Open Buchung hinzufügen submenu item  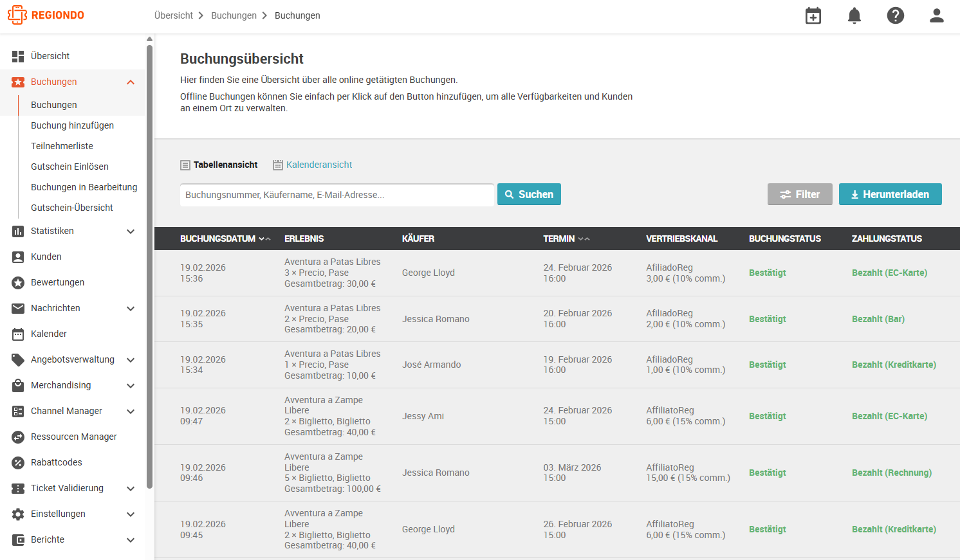(72, 125)
